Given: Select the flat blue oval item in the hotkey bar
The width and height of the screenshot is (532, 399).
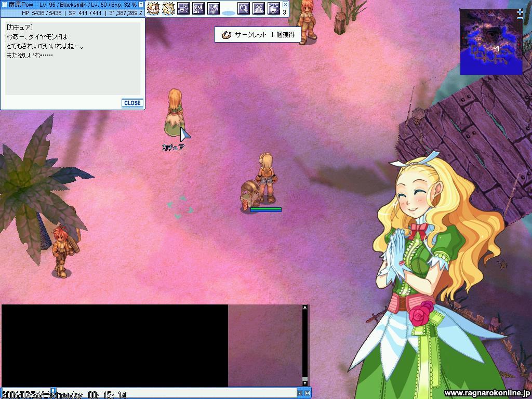Looking at the screenshot, I should click(229, 13).
